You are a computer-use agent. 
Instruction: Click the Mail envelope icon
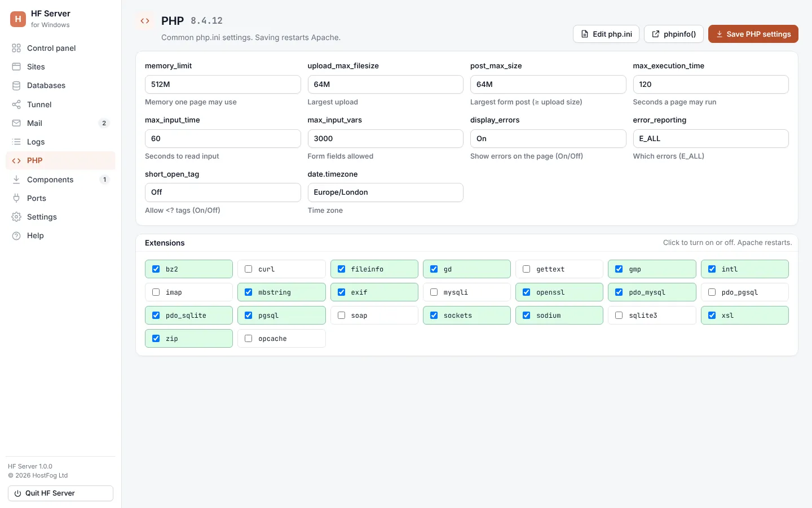[16, 123]
